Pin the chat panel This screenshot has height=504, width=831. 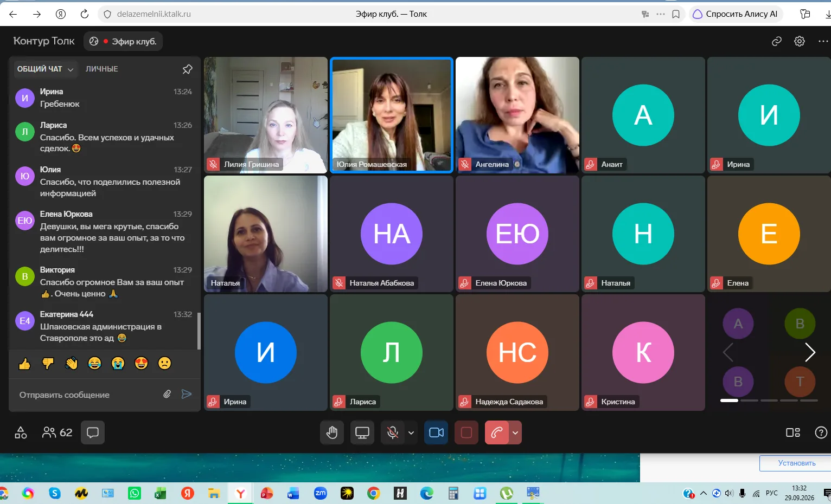coord(187,69)
